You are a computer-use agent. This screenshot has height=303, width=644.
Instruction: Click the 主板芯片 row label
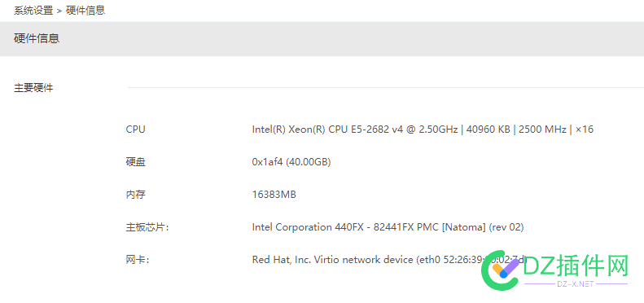coord(147,227)
